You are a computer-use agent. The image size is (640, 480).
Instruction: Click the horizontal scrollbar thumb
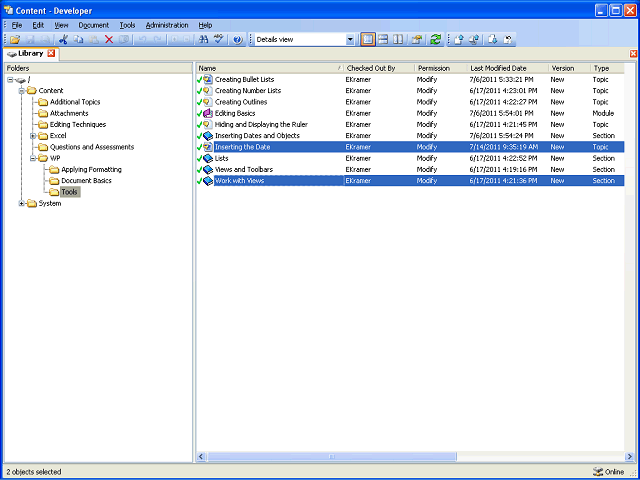tap(332, 456)
